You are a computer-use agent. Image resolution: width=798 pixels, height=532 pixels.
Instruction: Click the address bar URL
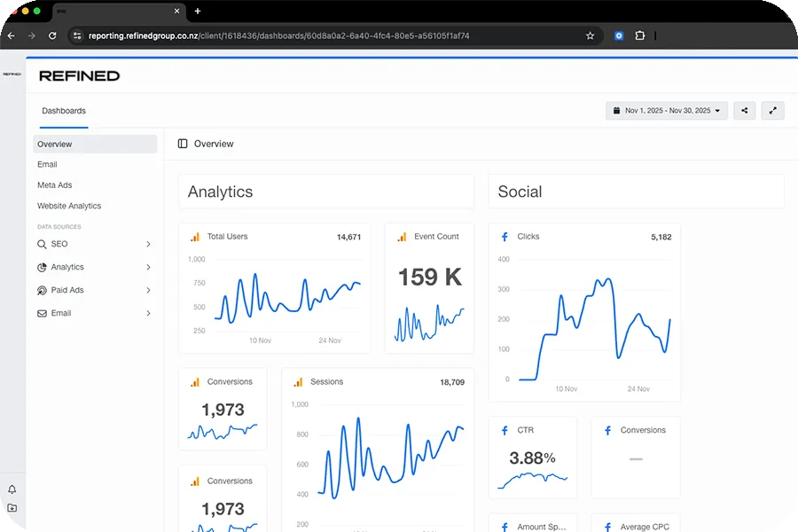point(279,35)
